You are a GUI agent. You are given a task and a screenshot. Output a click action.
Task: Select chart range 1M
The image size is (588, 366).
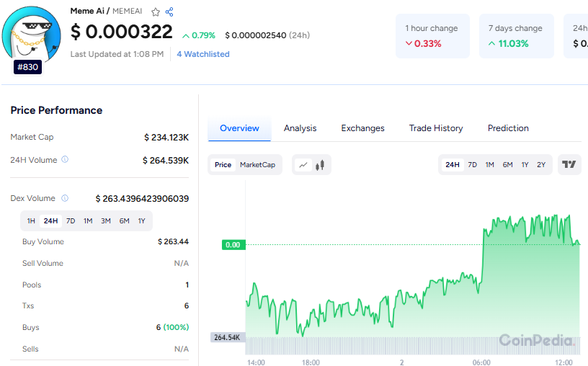pyautogui.click(x=489, y=164)
